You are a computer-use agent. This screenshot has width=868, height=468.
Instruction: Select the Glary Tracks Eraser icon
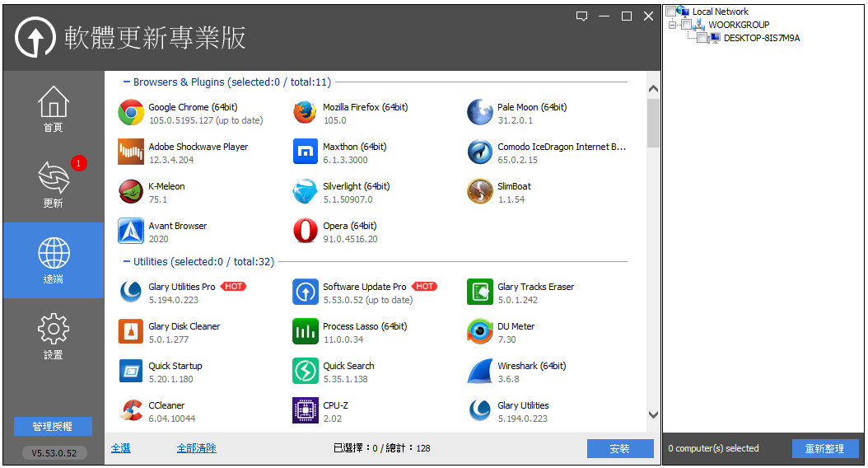point(479,292)
